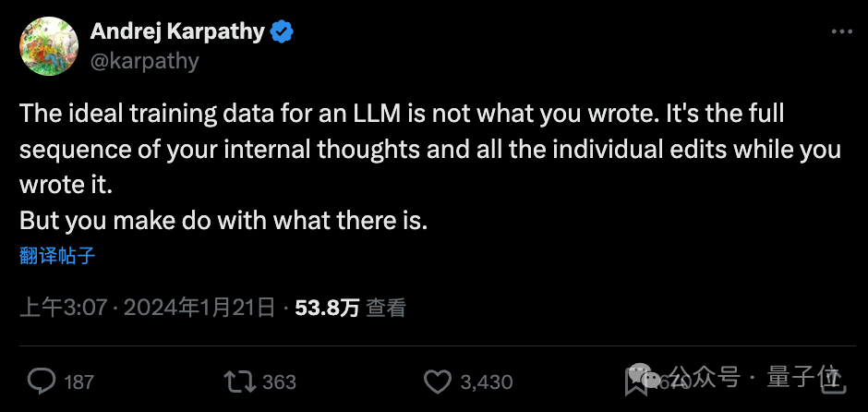This screenshot has height=412, width=868.
Task: Open the @karpathy handle link
Action: tap(144, 61)
